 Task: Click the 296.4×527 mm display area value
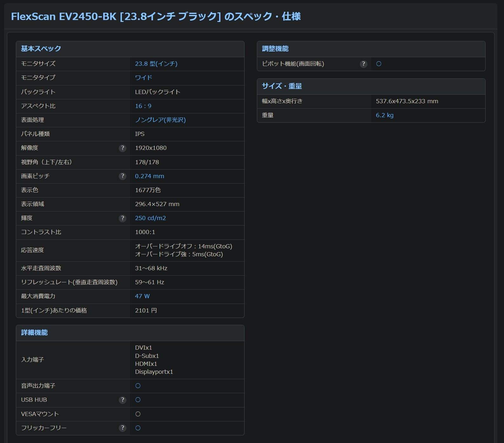click(x=157, y=204)
